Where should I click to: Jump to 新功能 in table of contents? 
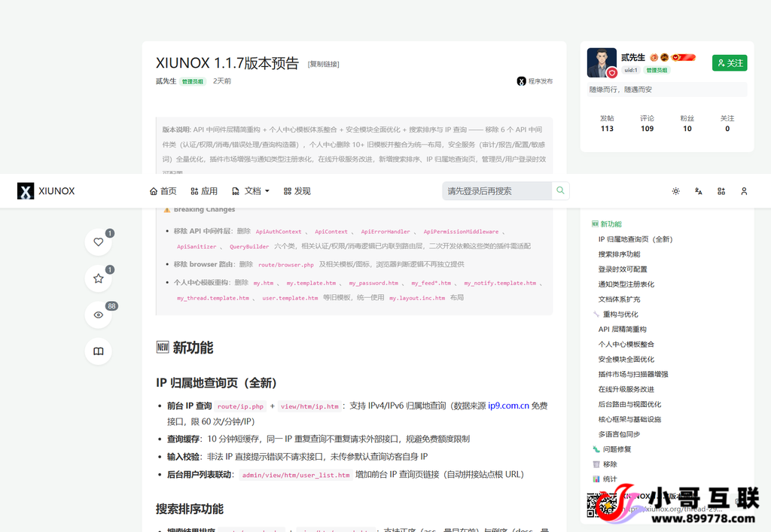pos(607,224)
